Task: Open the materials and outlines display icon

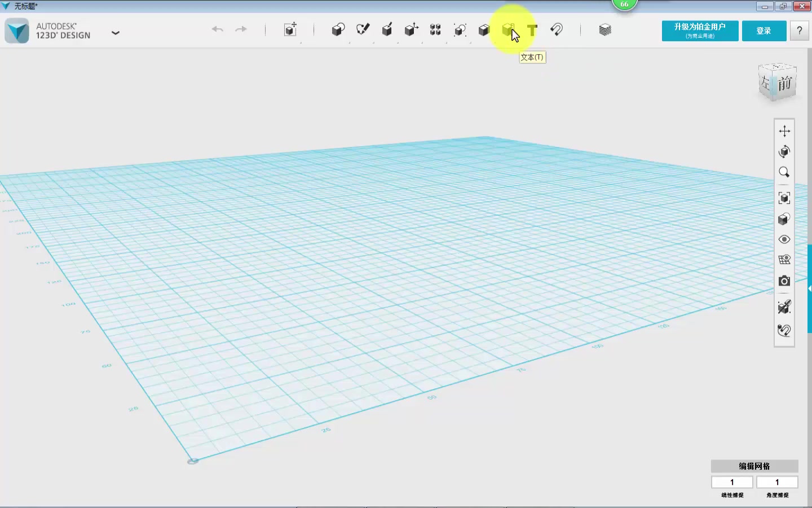Action: pos(784,219)
